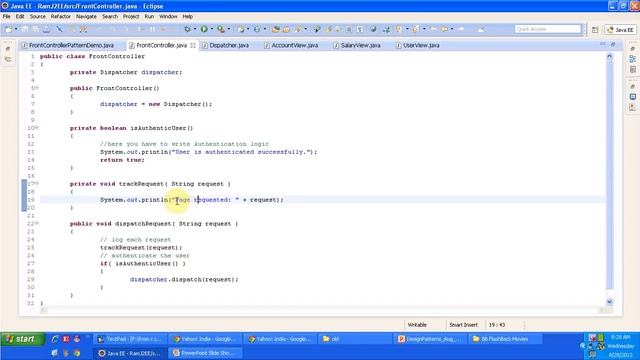Open the Navigate menu
The height and width of the screenshot is (360, 640).
(86, 17)
